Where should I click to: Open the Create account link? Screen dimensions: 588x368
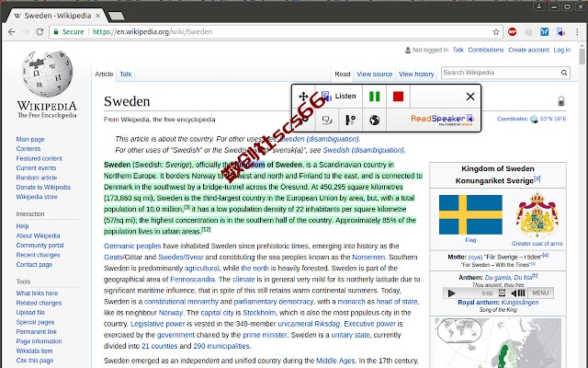click(528, 50)
